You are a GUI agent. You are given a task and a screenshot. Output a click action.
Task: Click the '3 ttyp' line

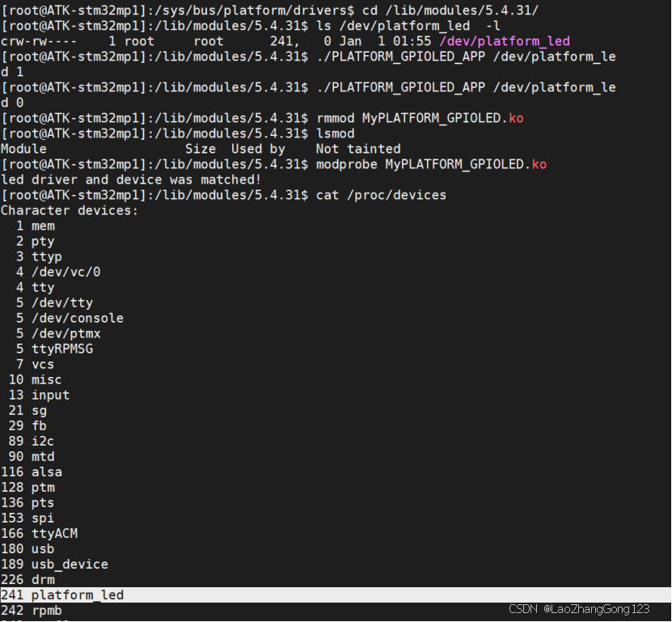(x=39, y=256)
